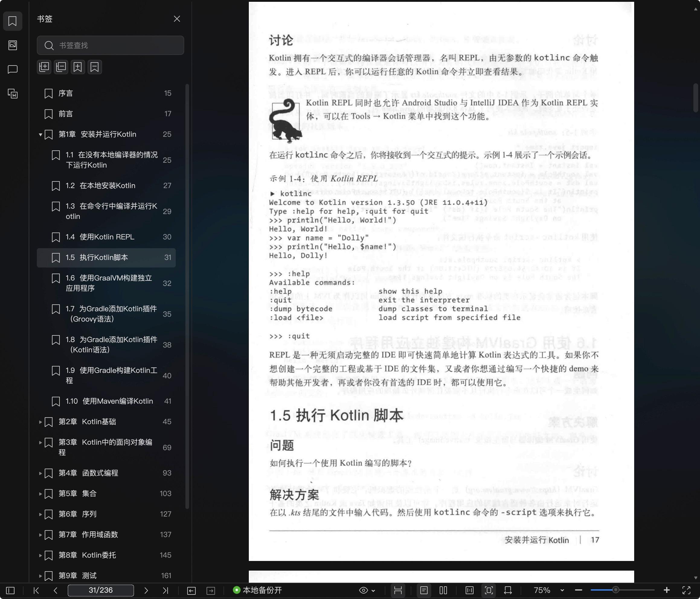Toggle continuous scrolling mode

point(398,590)
